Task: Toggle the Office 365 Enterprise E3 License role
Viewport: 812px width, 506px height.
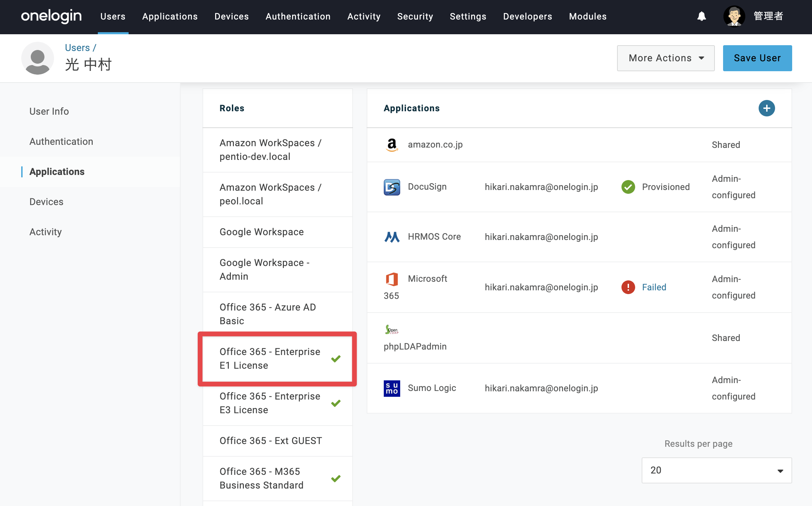Action: [x=277, y=403]
